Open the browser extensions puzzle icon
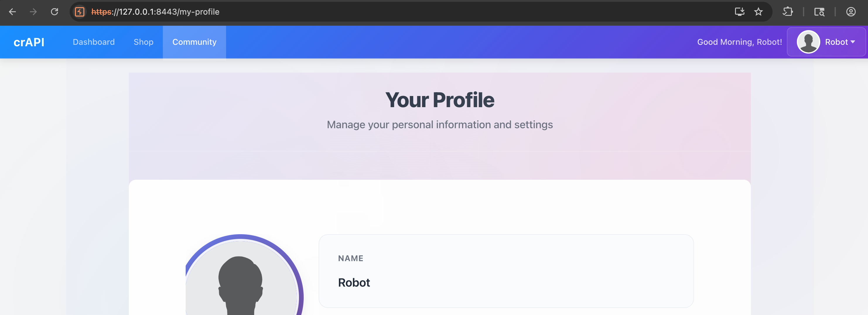This screenshot has width=868, height=315. 787,12
